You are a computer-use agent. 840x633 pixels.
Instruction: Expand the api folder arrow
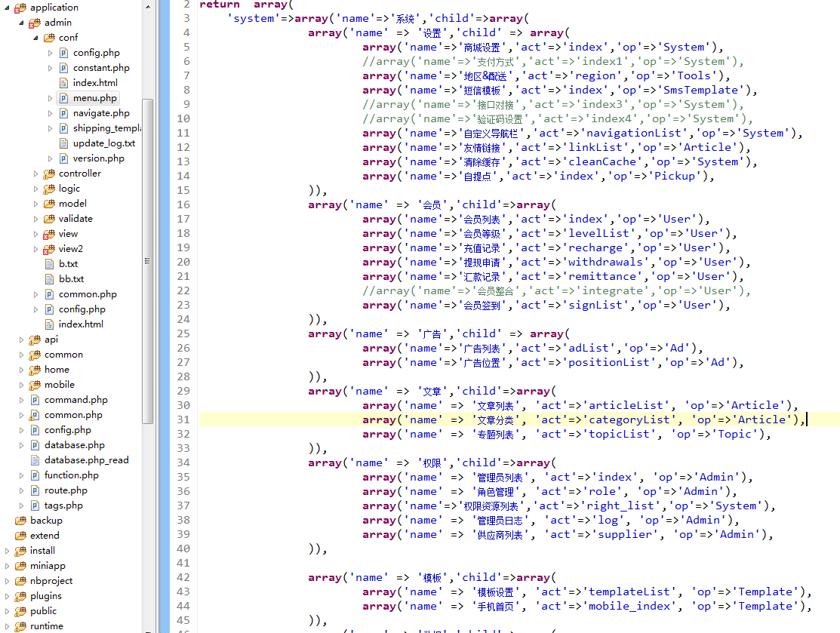(22, 340)
